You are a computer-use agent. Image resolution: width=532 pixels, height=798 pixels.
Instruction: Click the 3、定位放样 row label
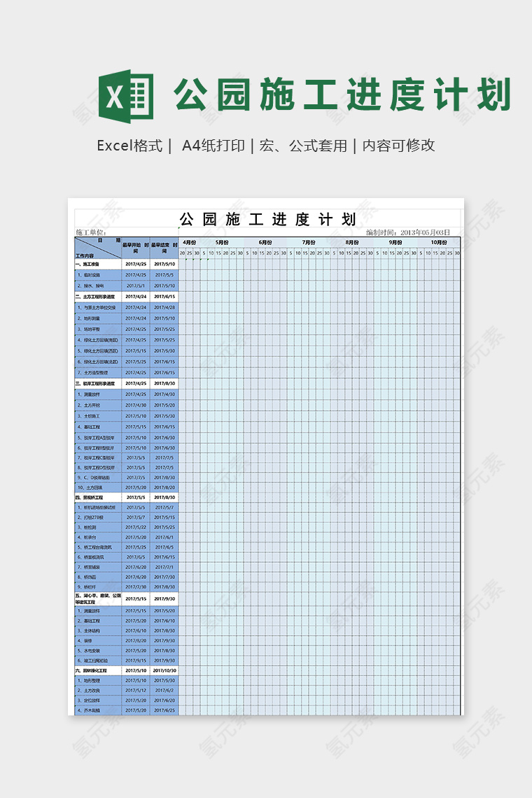tap(89, 700)
